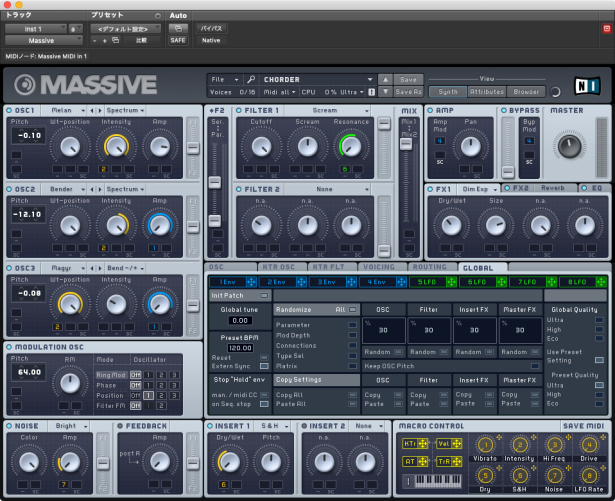The height and width of the screenshot is (501, 615).
Task: Open the File dropdown menu
Action: tap(224, 78)
